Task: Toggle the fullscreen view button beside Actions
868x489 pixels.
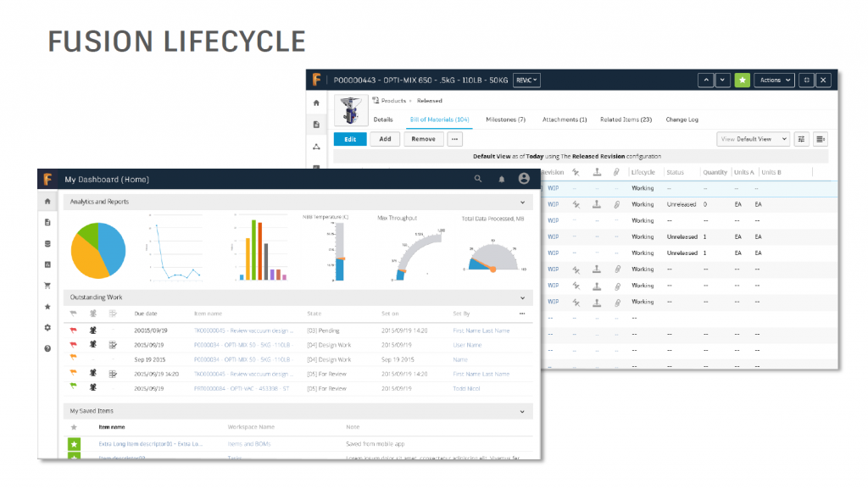Action: pos(806,80)
